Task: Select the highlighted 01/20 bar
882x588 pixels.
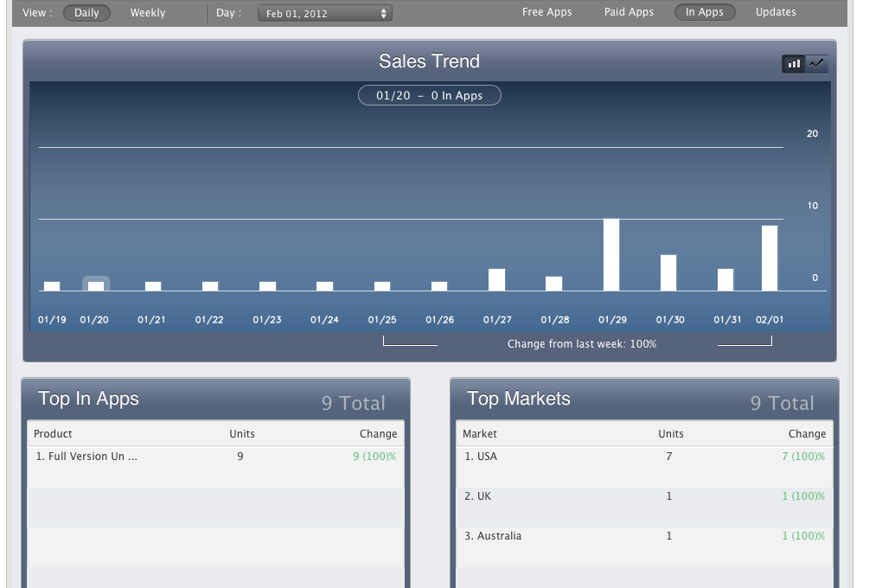Action: (x=96, y=285)
